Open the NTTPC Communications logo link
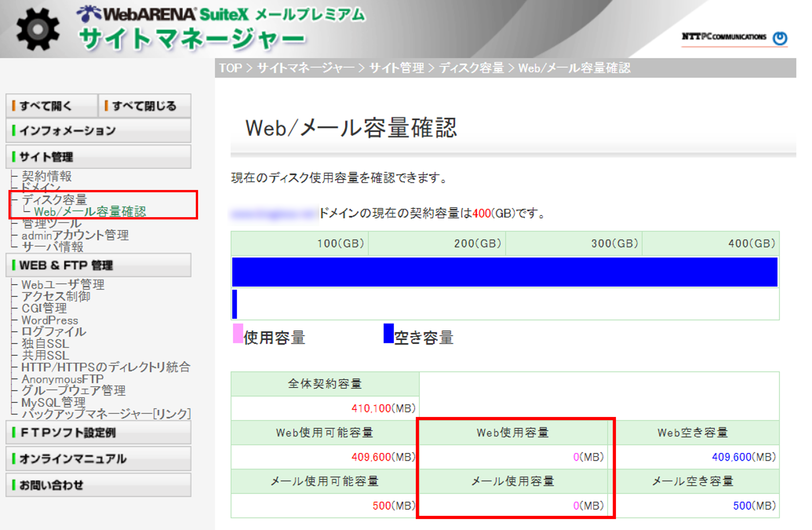Image resolution: width=812 pixels, height=530 pixels. (734, 39)
